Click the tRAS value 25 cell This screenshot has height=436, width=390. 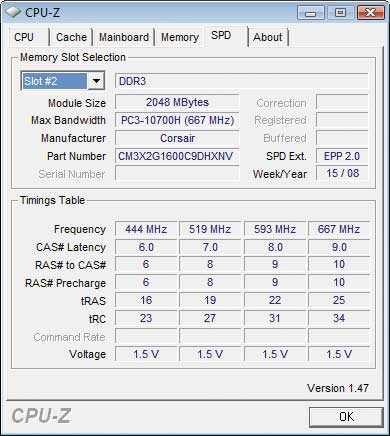(339, 300)
